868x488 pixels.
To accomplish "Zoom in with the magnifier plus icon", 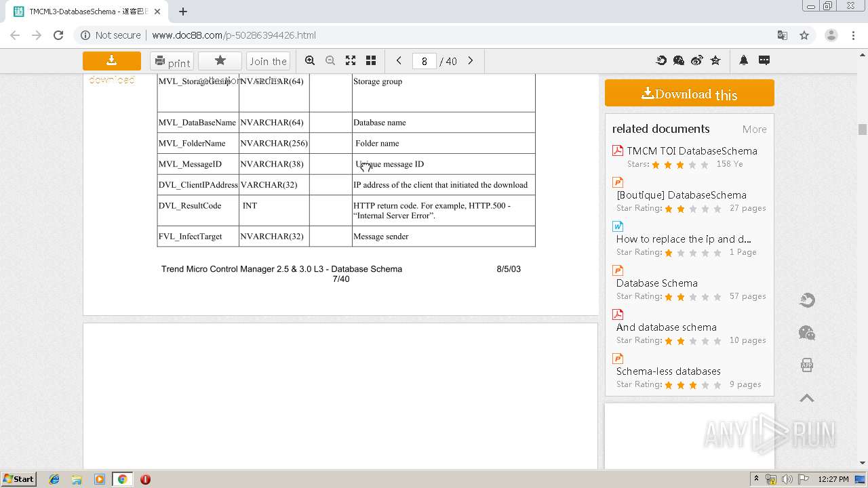I will tap(310, 60).
